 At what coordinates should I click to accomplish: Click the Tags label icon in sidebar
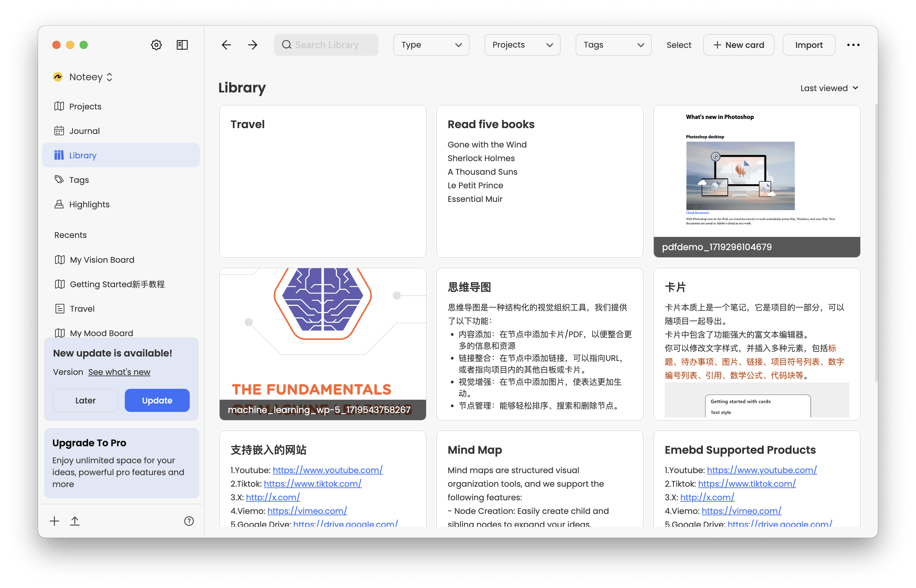[x=59, y=179]
